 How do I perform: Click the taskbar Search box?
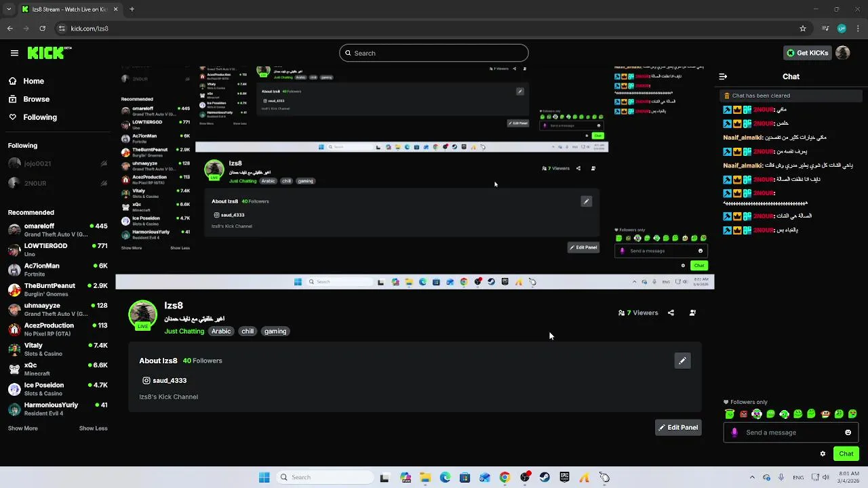pos(325,477)
